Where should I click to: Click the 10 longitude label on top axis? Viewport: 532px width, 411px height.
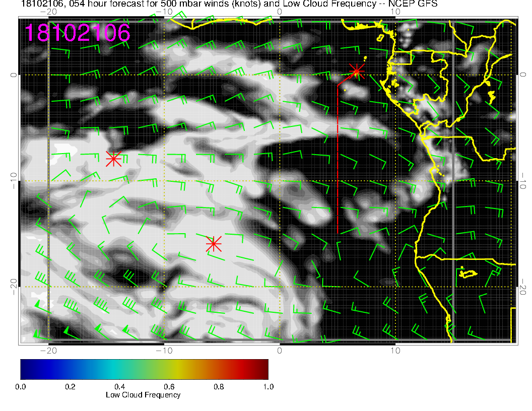point(395,12)
